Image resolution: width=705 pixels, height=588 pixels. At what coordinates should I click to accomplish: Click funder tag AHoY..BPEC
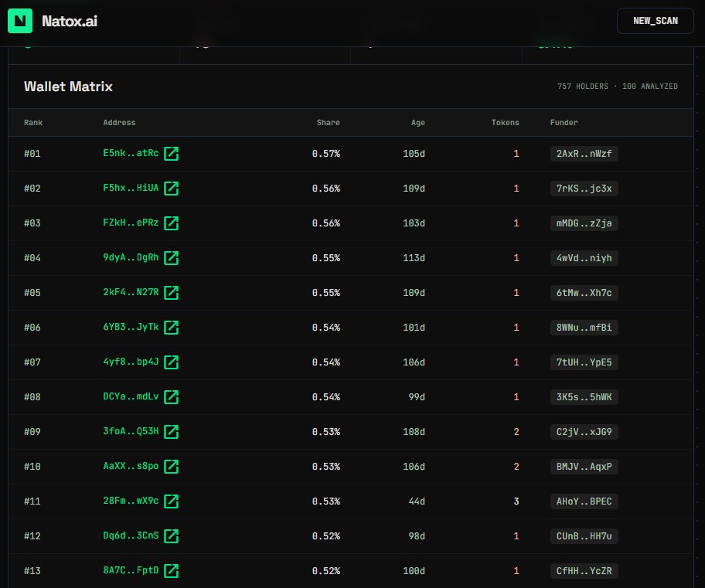[x=584, y=501]
